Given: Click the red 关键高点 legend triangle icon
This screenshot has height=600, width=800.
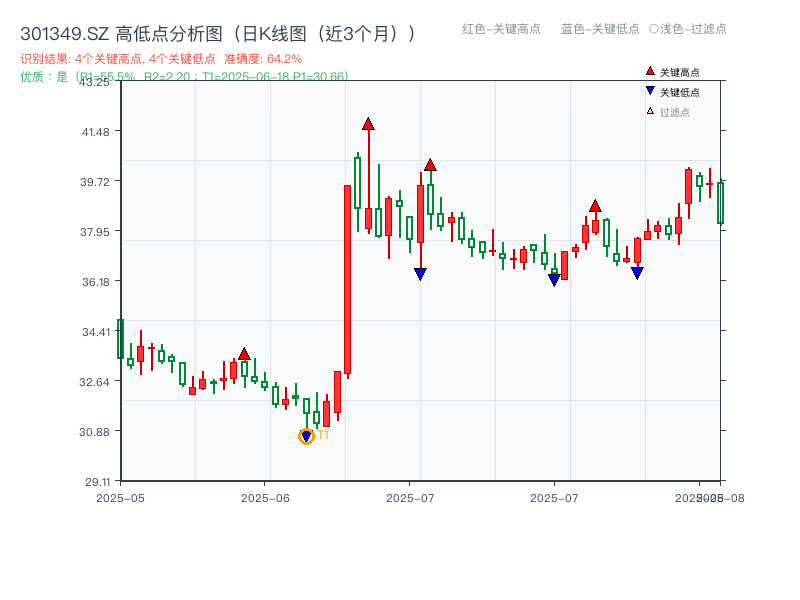Looking at the screenshot, I should coord(650,71).
